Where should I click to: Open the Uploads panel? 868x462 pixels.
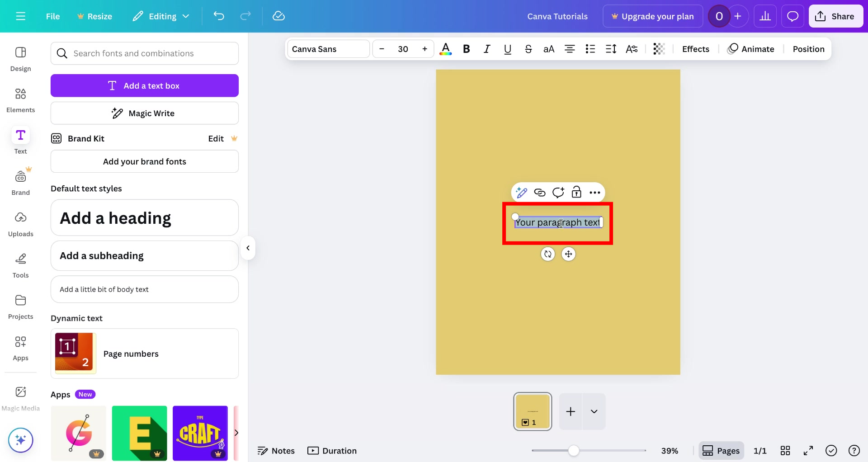(x=20, y=224)
